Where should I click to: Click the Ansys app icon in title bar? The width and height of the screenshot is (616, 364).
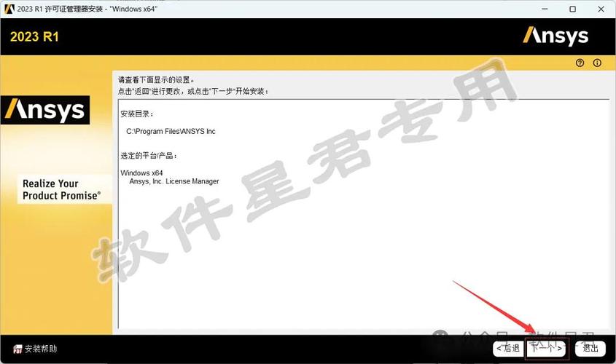(9, 9)
